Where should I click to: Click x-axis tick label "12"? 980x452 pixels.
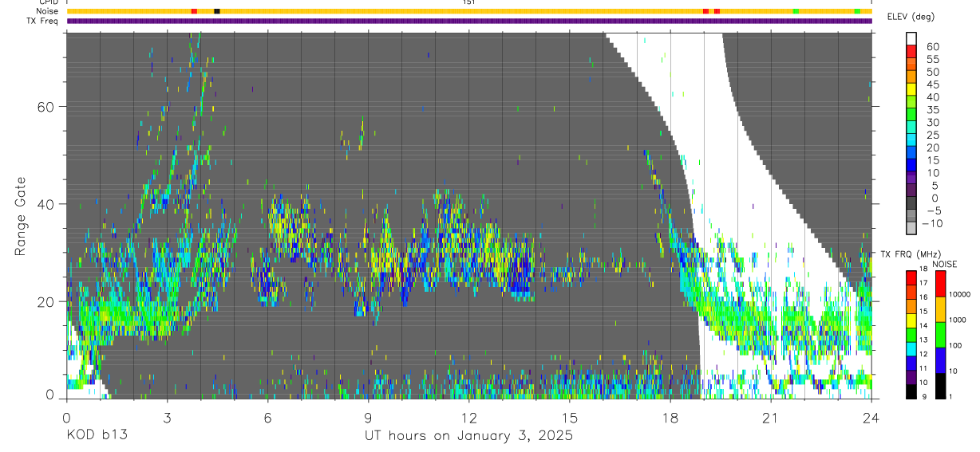click(x=468, y=418)
